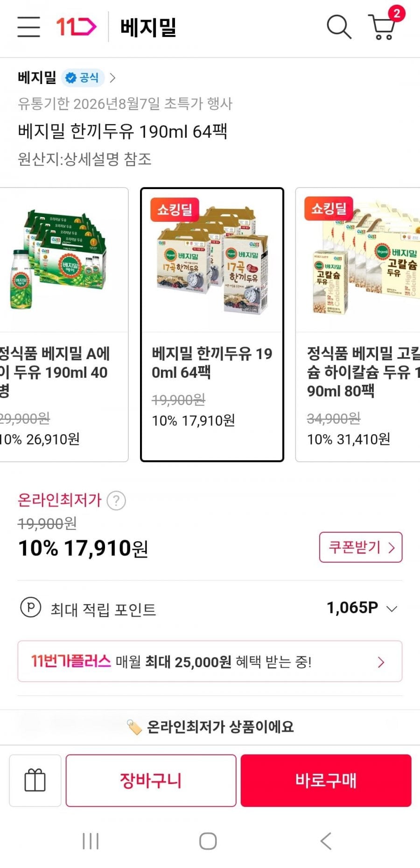
Task: Tap the gift box icon button
Action: pos(35,780)
